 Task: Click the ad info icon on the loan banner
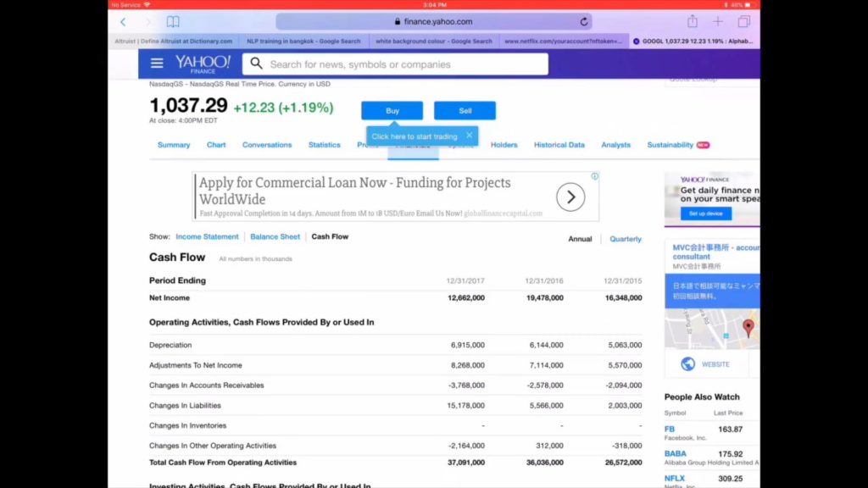click(594, 176)
